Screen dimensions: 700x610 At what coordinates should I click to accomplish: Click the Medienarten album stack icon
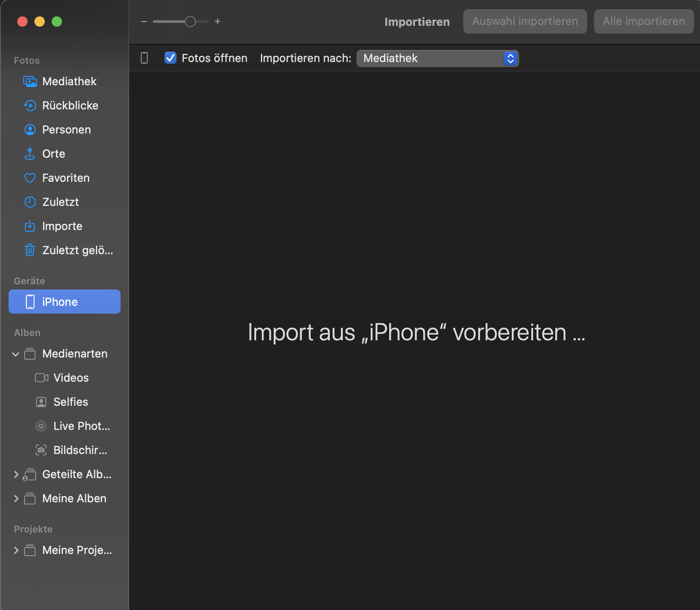coord(30,354)
